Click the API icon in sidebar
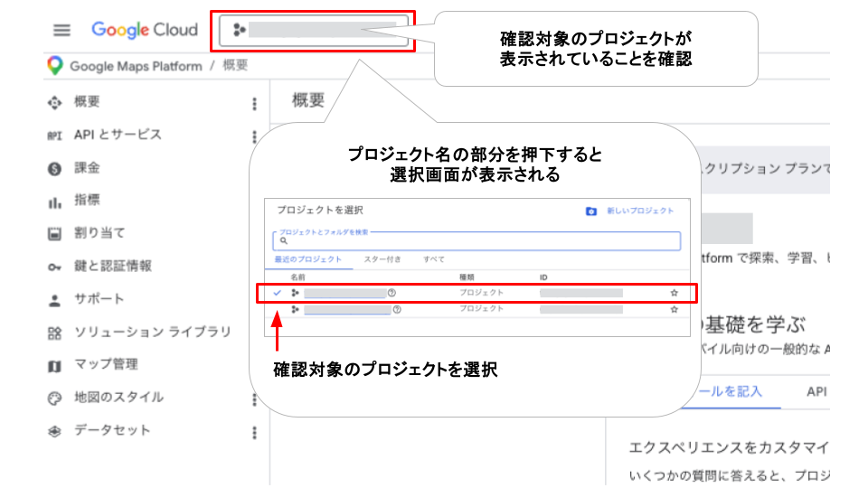868x488 pixels. tap(54, 136)
